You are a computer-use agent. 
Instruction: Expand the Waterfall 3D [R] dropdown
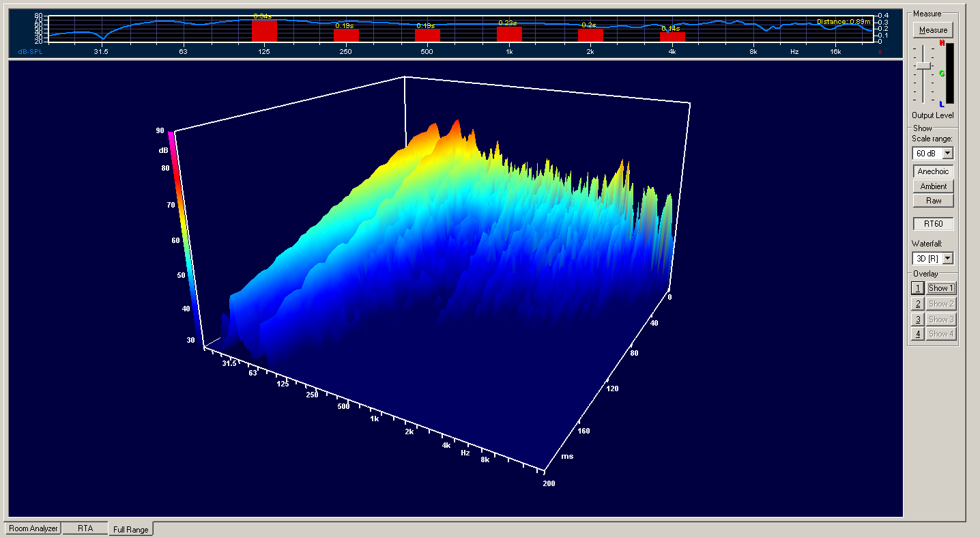(947, 259)
